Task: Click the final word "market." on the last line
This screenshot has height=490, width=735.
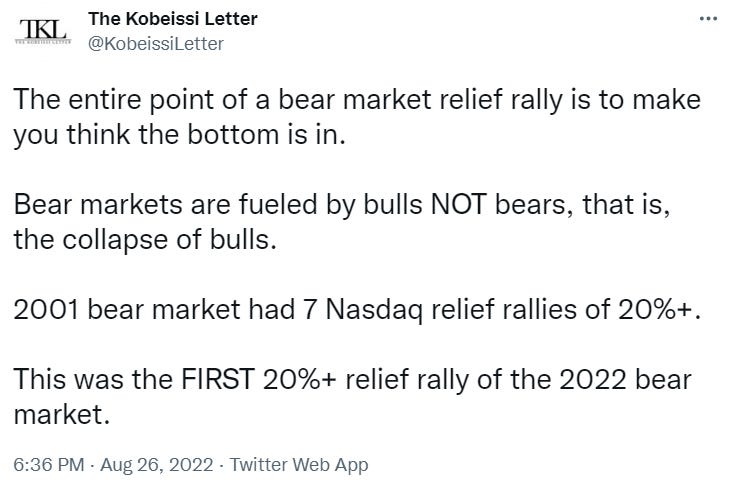Action: 59,415
